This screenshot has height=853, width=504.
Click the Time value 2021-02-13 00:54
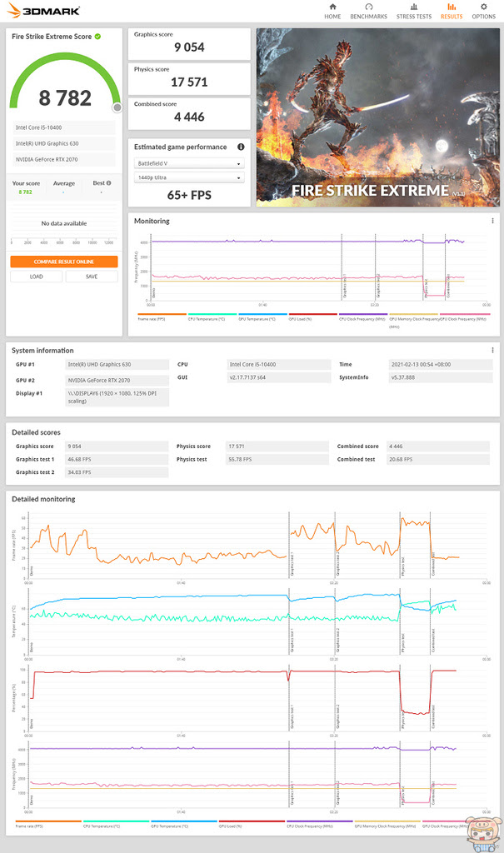pyautogui.click(x=441, y=365)
